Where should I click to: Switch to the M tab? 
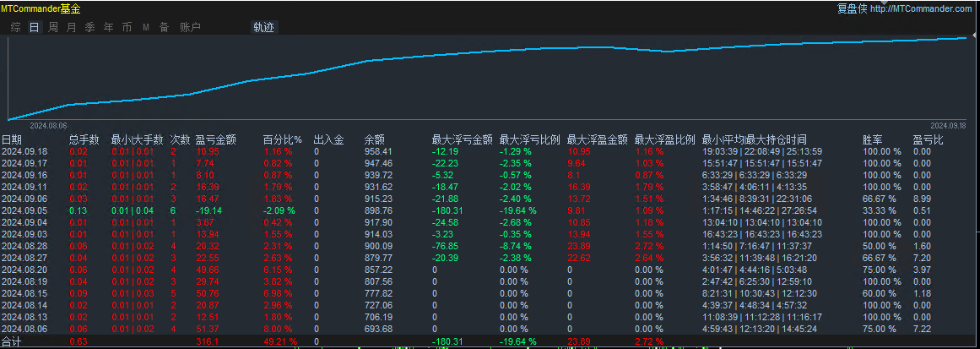146,28
